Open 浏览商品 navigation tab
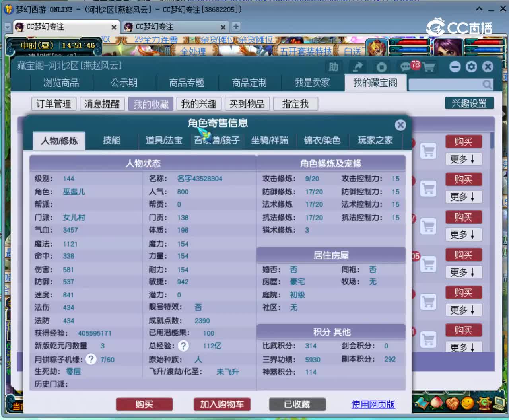Screen dimensions: 509x420 61,83
